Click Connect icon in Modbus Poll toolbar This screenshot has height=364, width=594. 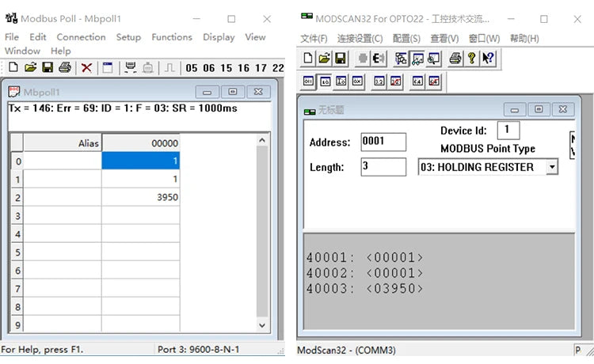[131, 68]
